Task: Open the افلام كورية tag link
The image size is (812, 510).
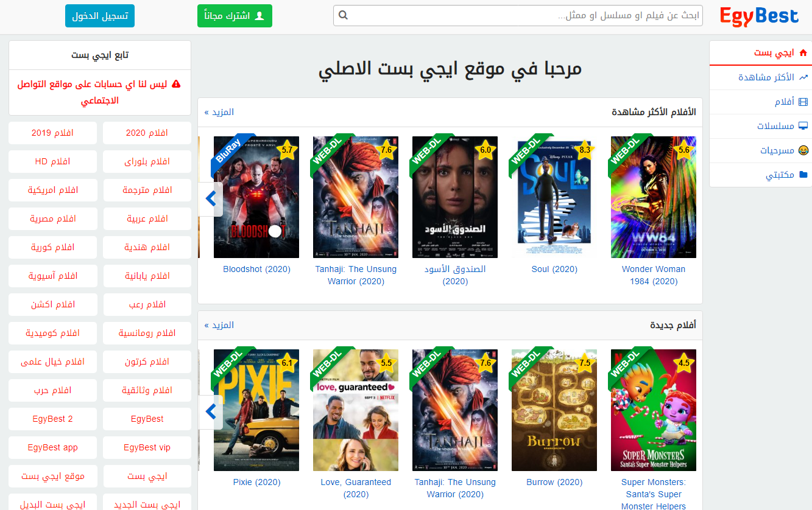Action: tap(53, 247)
